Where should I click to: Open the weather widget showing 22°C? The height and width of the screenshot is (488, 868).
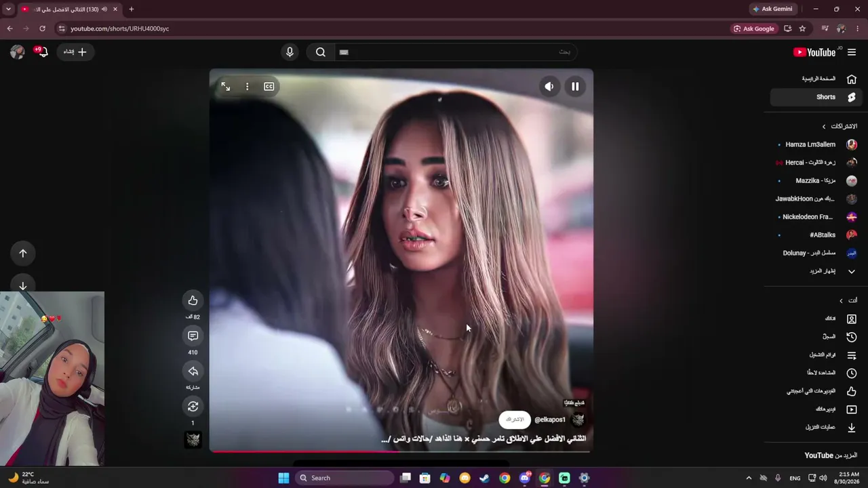30,478
